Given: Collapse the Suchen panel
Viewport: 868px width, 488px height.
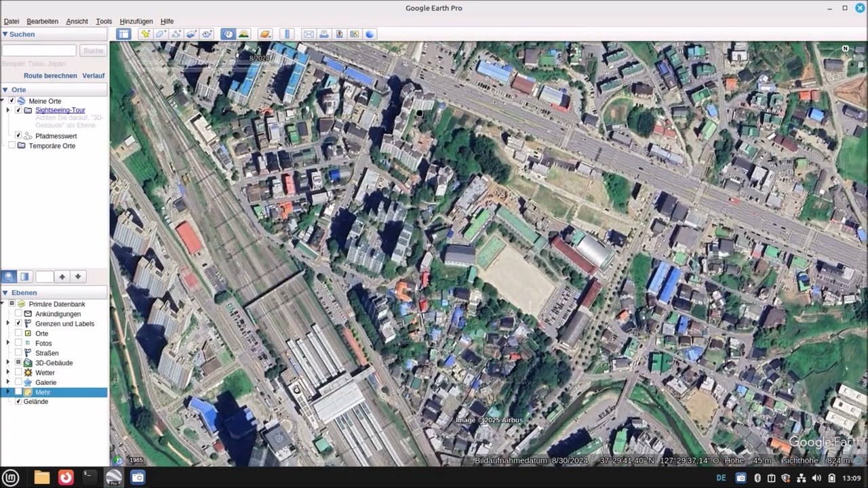Looking at the screenshot, I should (5, 34).
